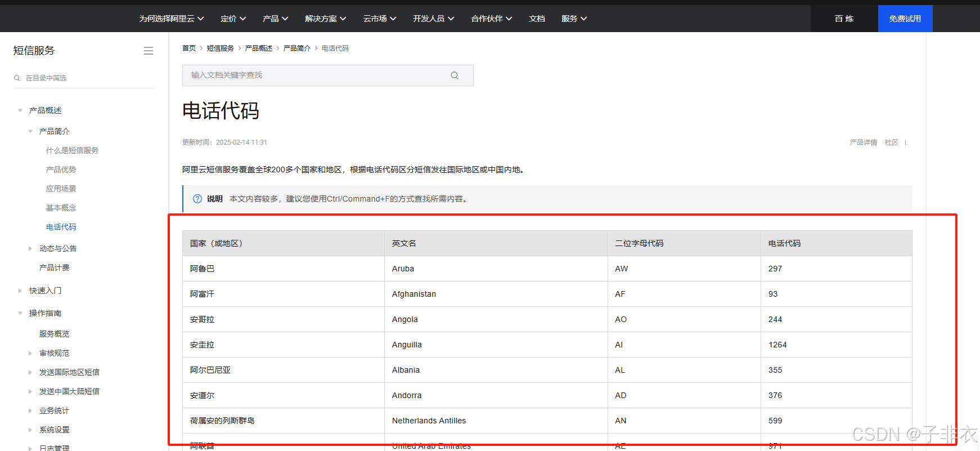Click the 产品详情 link
Viewport: 980px width, 451px height.
point(863,142)
